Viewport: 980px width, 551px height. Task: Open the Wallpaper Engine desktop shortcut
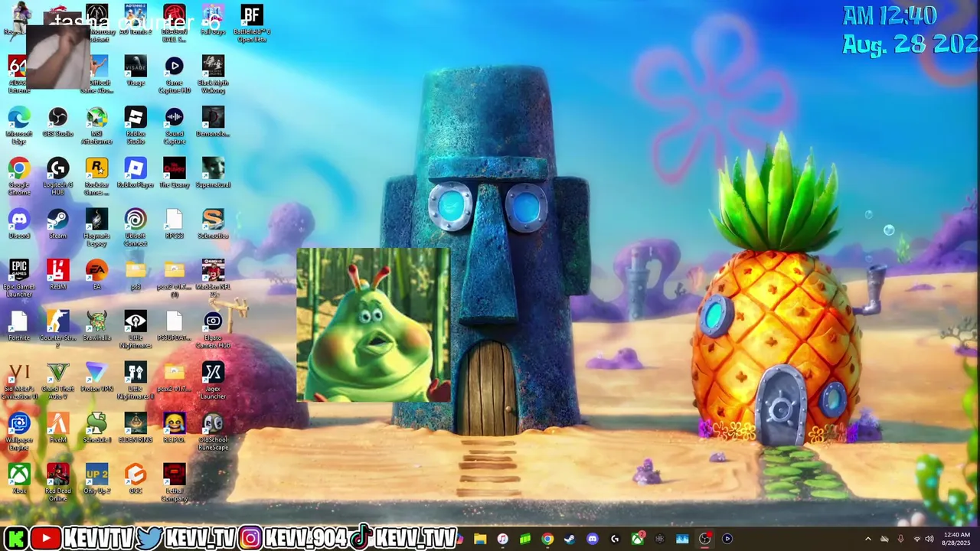tap(19, 432)
